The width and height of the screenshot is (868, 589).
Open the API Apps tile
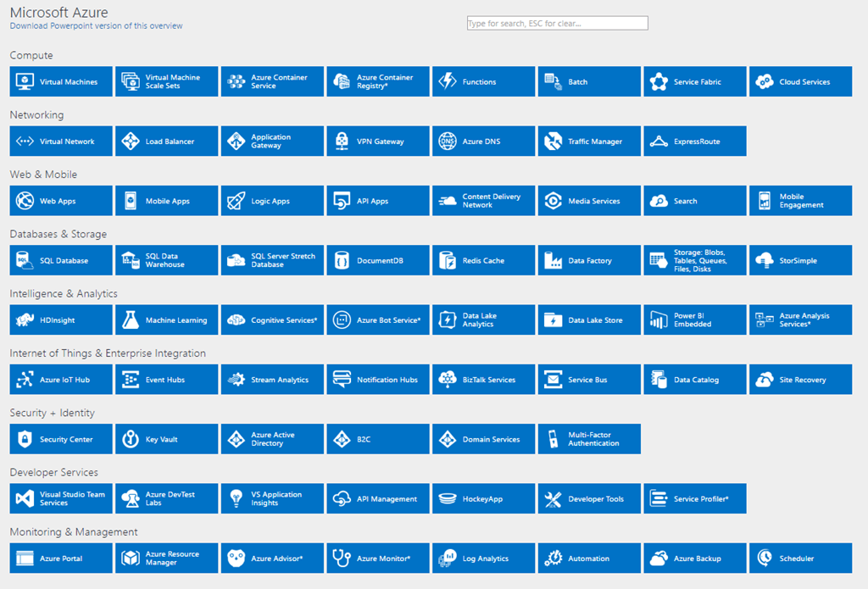tap(378, 200)
